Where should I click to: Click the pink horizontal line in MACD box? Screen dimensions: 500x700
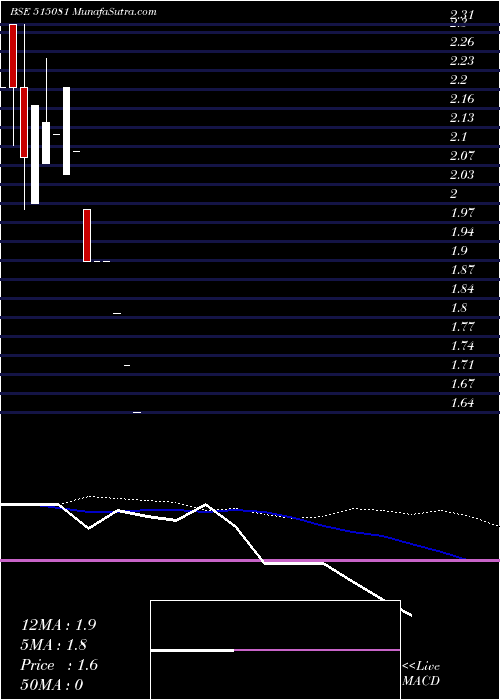pos(317,650)
